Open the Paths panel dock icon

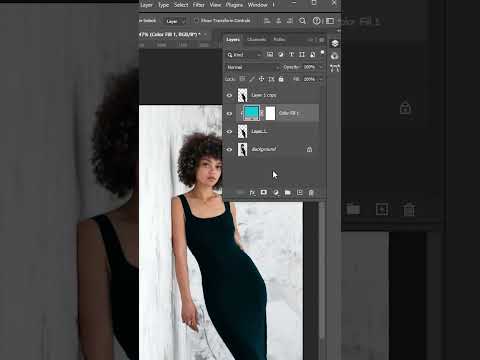(x=335, y=68)
